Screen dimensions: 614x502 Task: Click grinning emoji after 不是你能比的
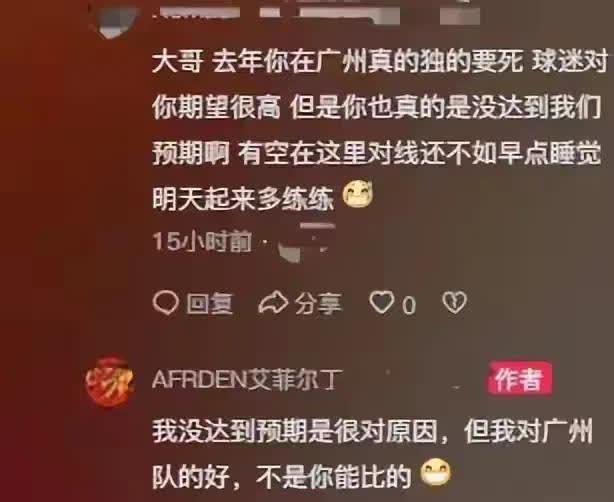click(435, 473)
